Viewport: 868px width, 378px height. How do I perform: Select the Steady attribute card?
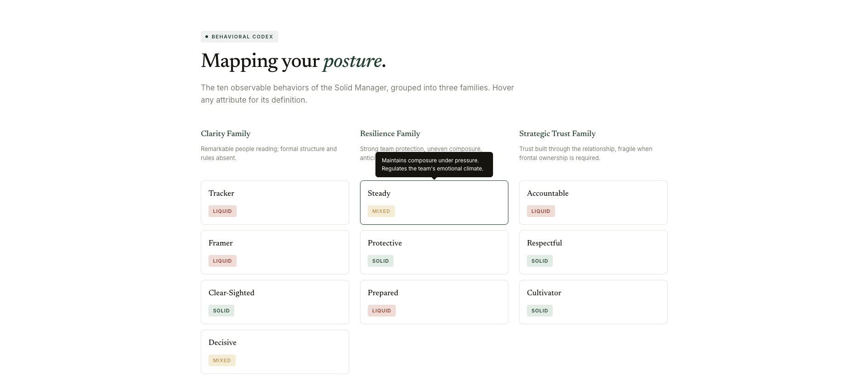point(434,203)
